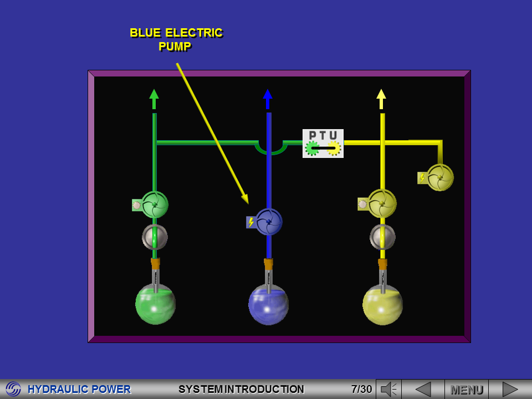Select the blue hydraulic reservoir
This screenshot has height=399, width=532.
point(269,304)
